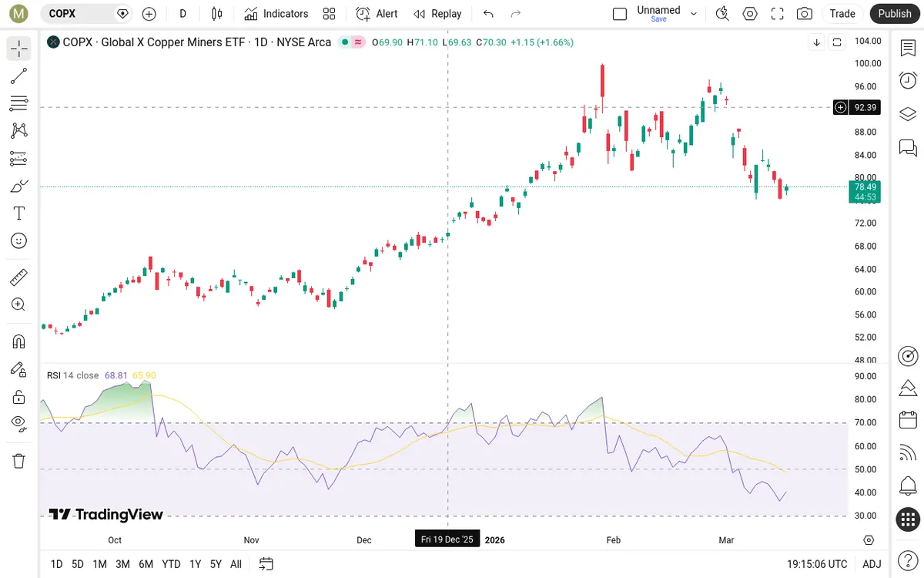Create an Alert
The height and width of the screenshot is (578, 924).
pos(377,13)
